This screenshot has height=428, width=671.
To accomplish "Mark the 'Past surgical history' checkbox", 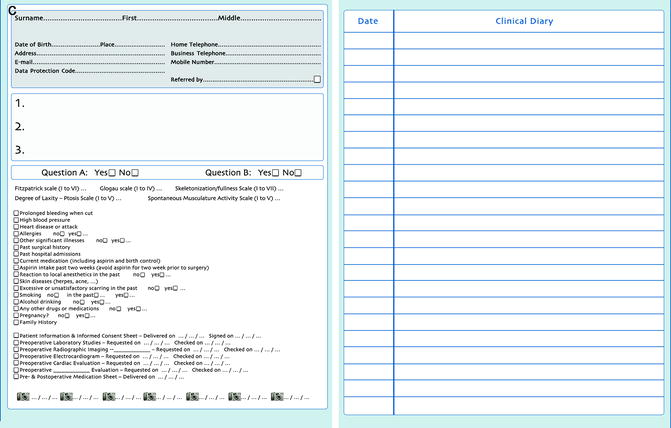I will pos(16,247).
